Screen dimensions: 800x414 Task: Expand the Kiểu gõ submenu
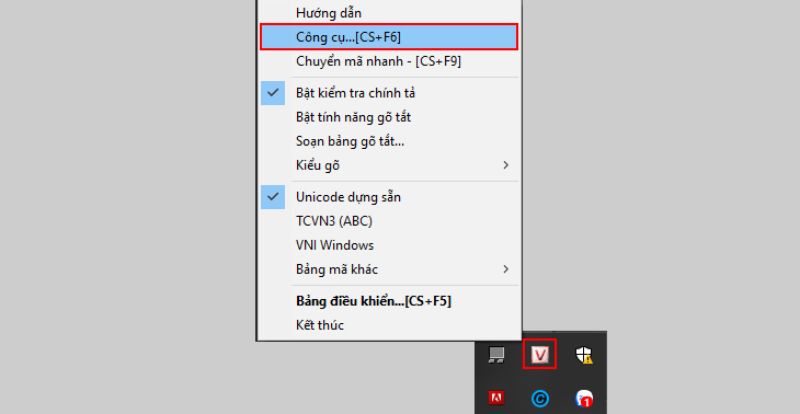[389, 165]
